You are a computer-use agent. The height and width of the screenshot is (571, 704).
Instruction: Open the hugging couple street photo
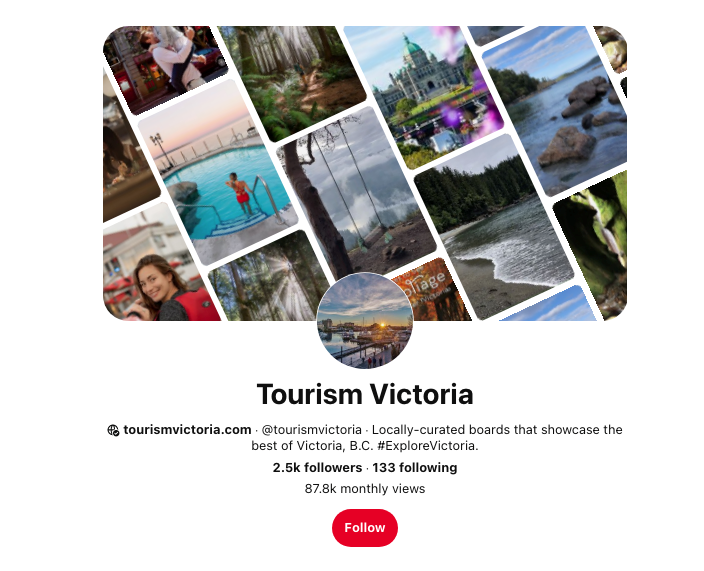[x=165, y=67]
